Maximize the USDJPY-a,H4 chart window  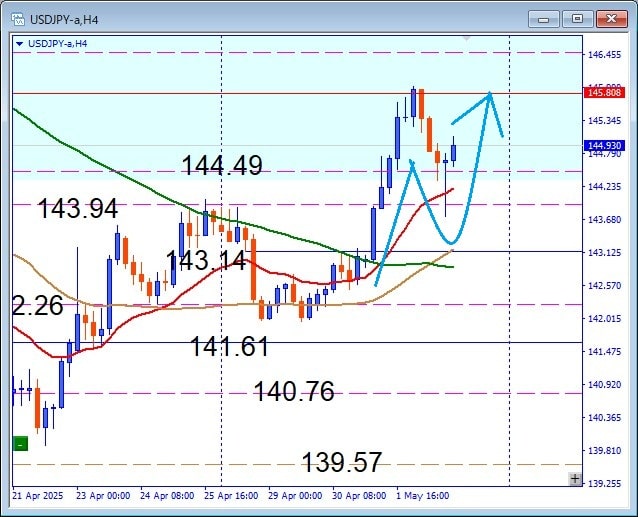(x=577, y=19)
